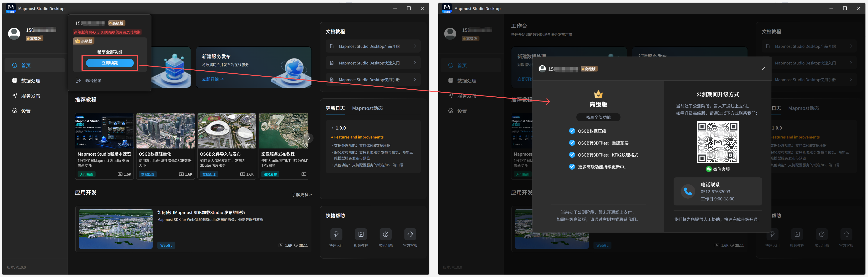This screenshot has height=277, width=868.
Task: Click the phone number 0512-67632003
Action: (715, 192)
